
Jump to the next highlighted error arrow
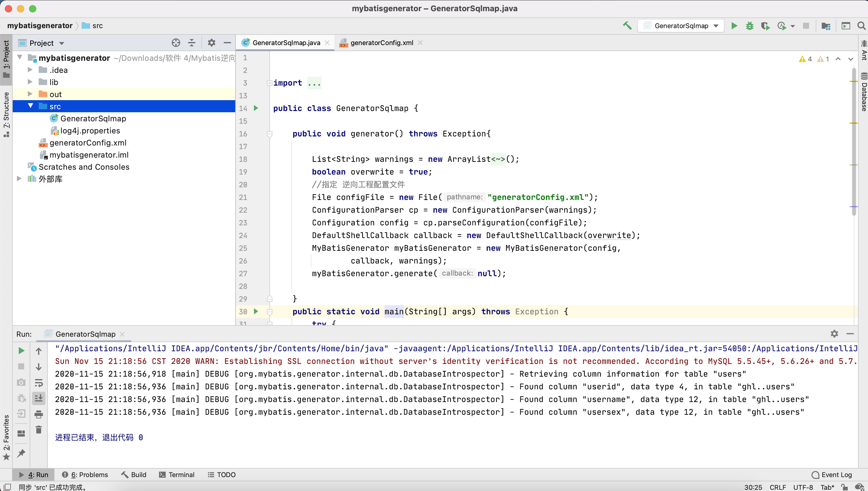pyautogui.click(x=850, y=59)
